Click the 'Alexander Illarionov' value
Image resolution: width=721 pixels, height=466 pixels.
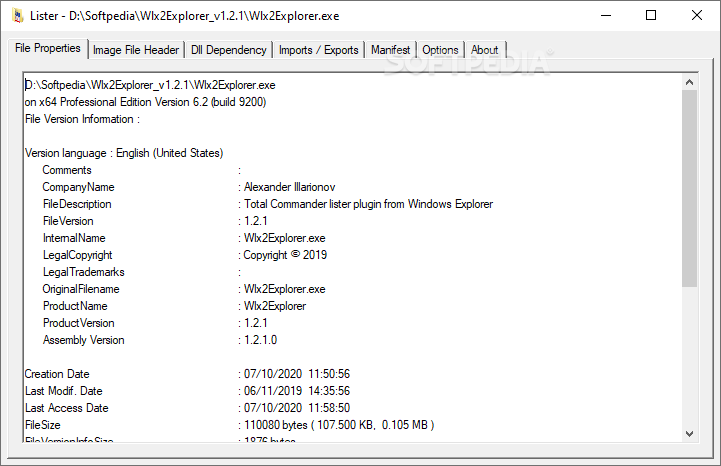point(290,187)
